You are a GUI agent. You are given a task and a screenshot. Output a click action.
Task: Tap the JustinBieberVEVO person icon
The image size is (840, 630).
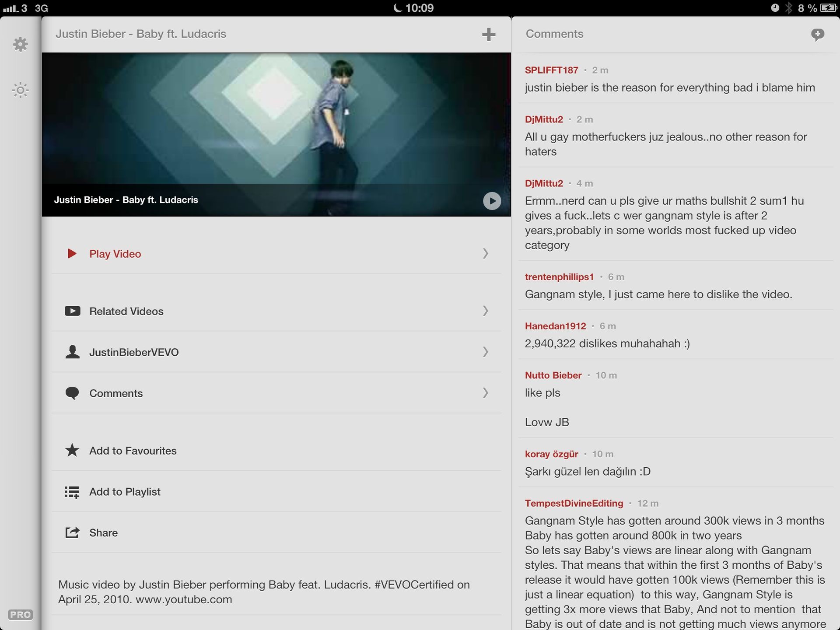pyautogui.click(x=73, y=352)
